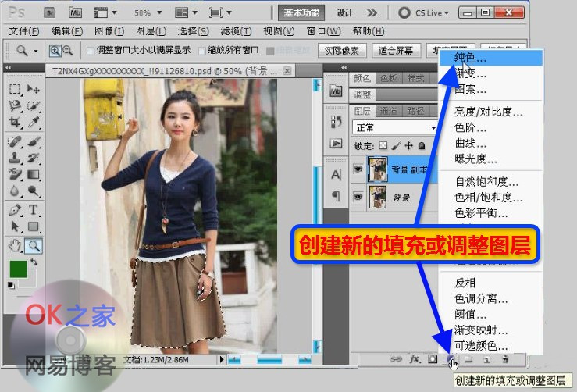Select the Hand tool

[14, 245]
